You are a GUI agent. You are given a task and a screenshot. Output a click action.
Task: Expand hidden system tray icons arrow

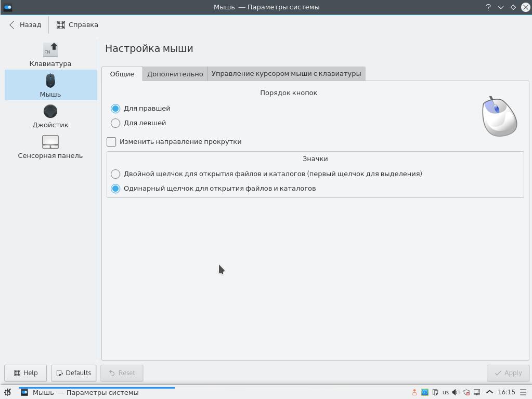(x=489, y=392)
